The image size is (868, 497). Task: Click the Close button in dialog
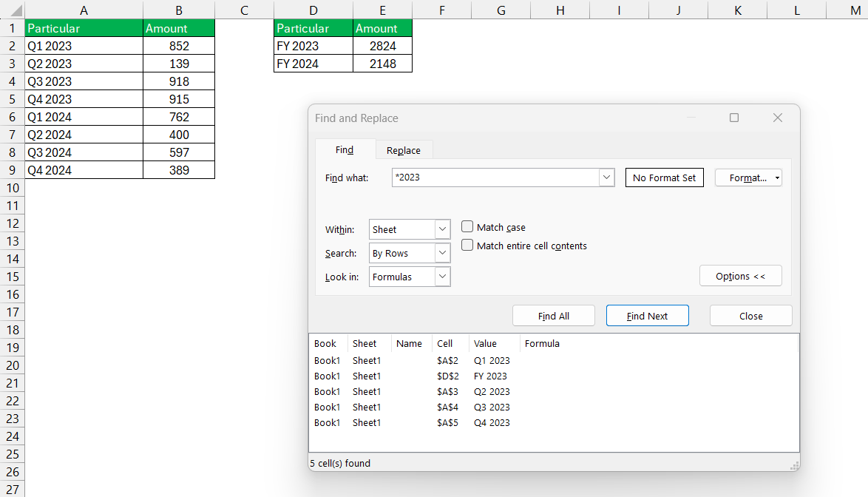pyautogui.click(x=750, y=316)
